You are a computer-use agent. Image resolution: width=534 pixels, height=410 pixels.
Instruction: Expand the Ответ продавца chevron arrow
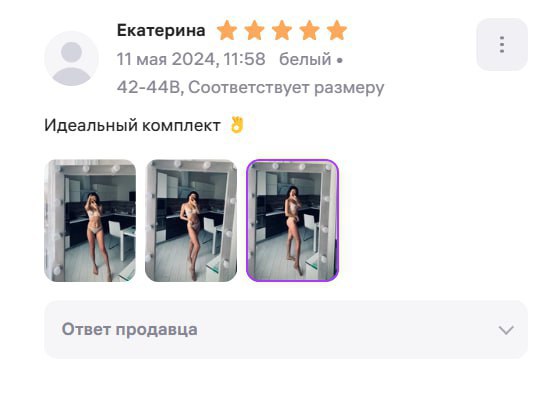pos(506,330)
